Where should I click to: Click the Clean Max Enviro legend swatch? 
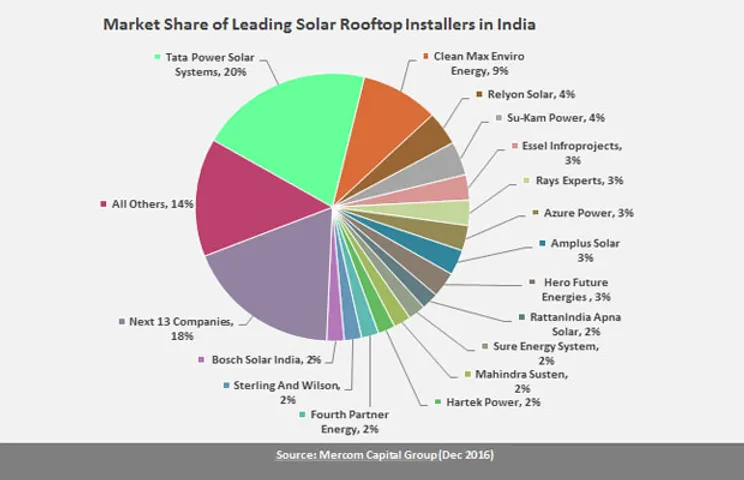coord(426,56)
